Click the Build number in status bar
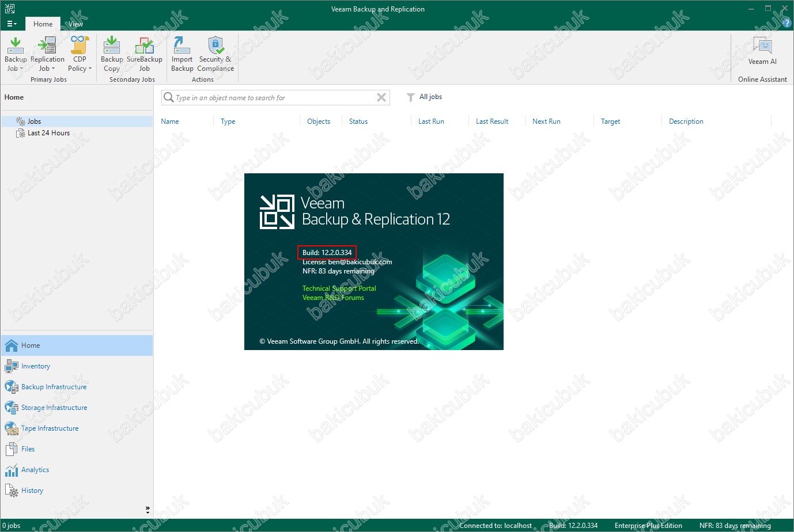The image size is (794, 532). pos(573,526)
